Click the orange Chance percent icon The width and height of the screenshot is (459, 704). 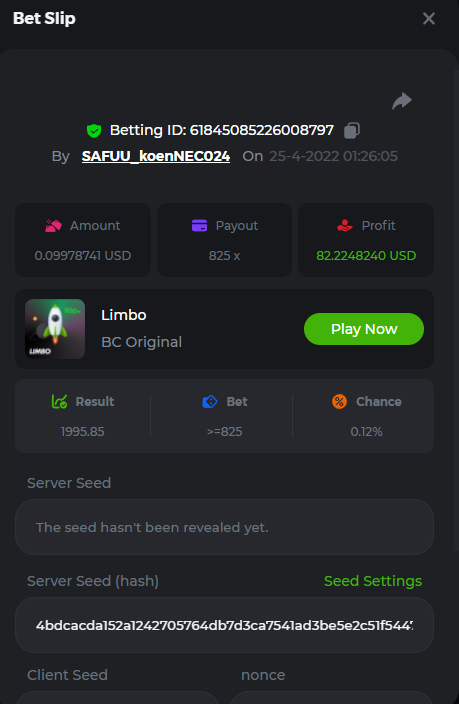pos(340,401)
